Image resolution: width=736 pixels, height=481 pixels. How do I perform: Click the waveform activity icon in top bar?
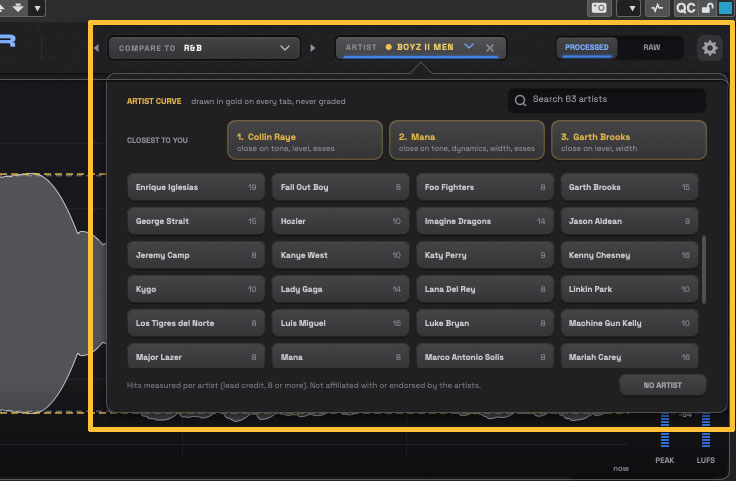tap(657, 8)
